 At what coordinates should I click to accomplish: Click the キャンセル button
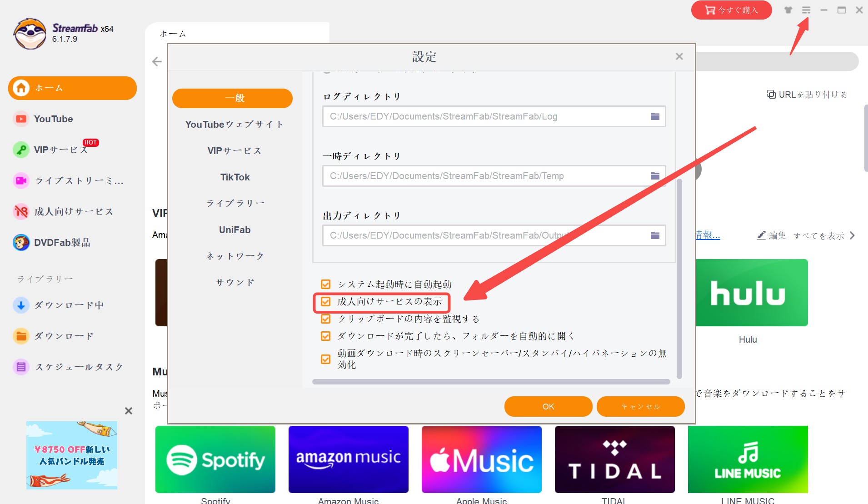pos(641,406)
